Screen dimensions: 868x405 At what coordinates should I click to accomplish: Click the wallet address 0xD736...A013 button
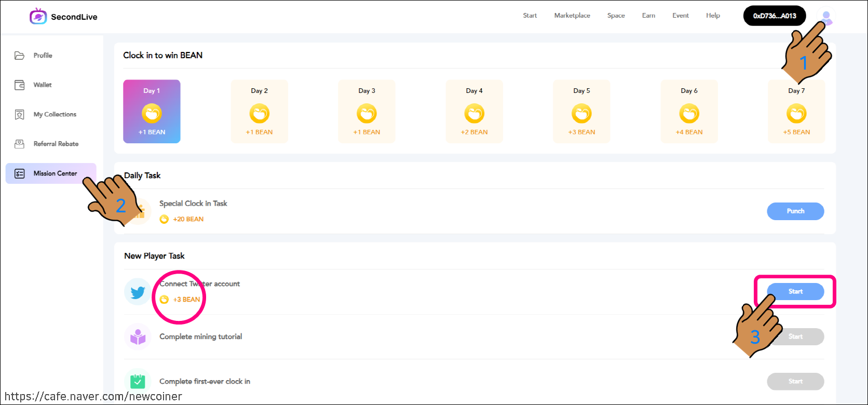click(775, 16)
